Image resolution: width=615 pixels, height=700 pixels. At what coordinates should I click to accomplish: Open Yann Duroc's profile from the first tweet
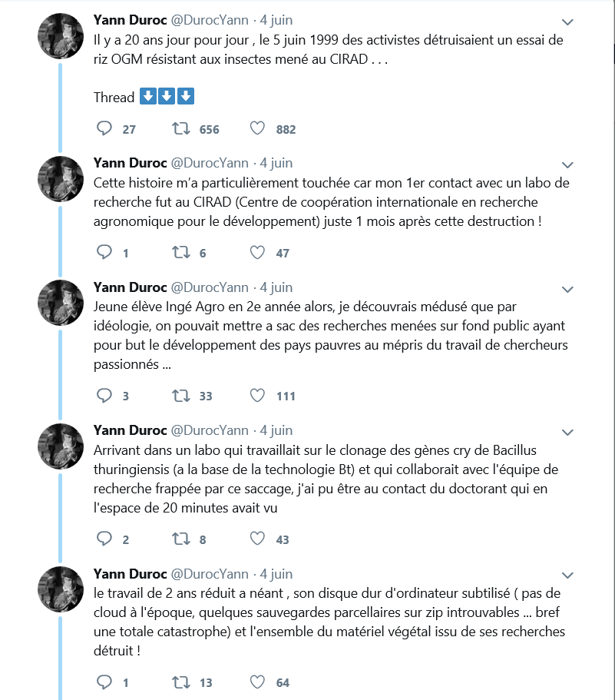[130, 20]
